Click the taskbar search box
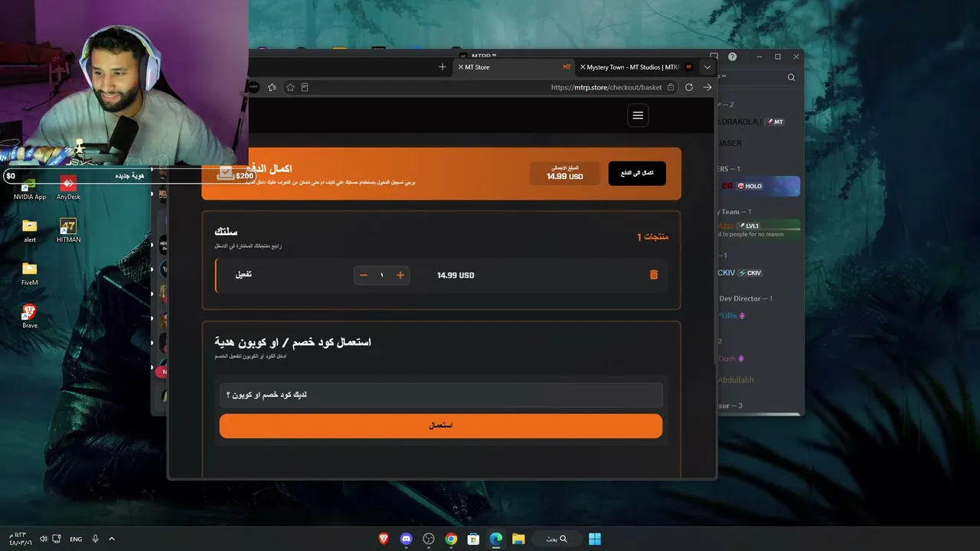This screenshot has height=551, width=980. (557, 539)
